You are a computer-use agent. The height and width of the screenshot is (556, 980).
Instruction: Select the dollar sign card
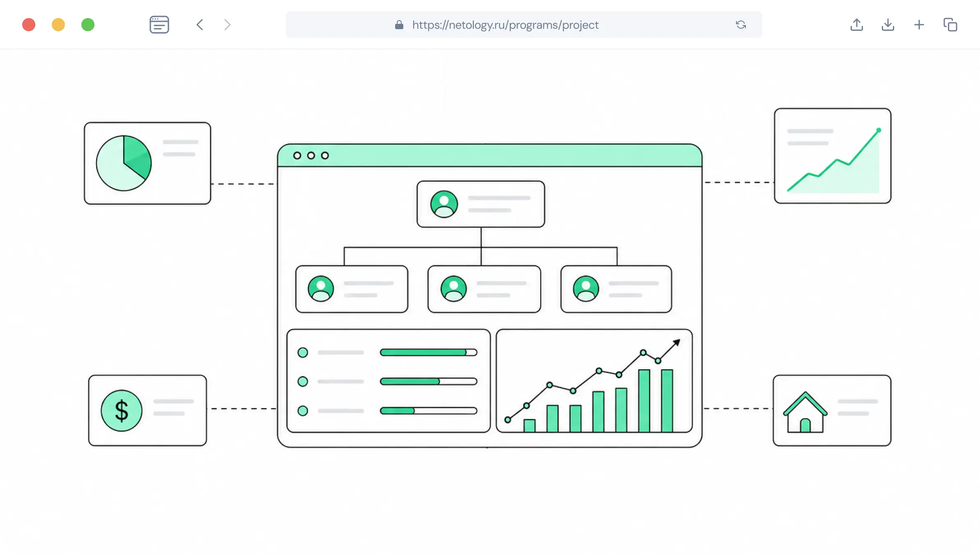click(x=147, y=410)
